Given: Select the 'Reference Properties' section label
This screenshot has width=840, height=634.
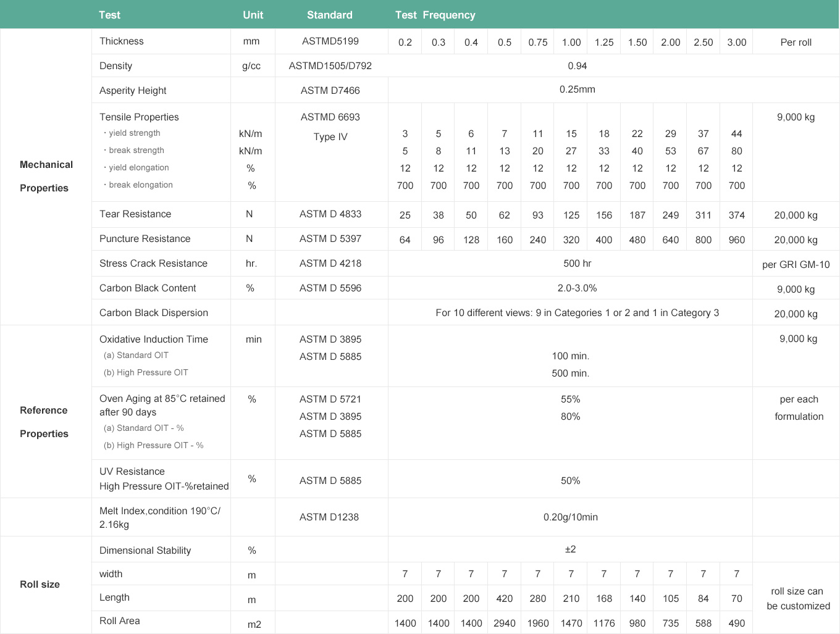Looking at the screenshot, I should (44, 422).
